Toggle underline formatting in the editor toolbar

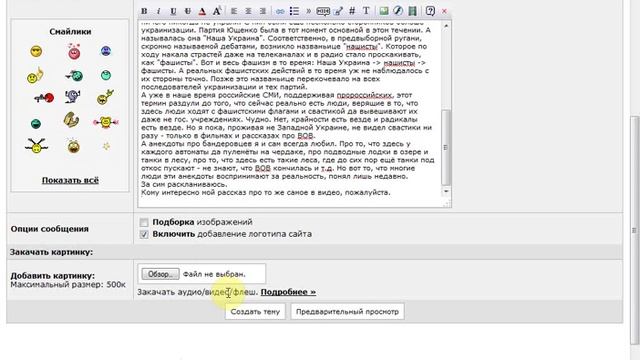[173, 11]
